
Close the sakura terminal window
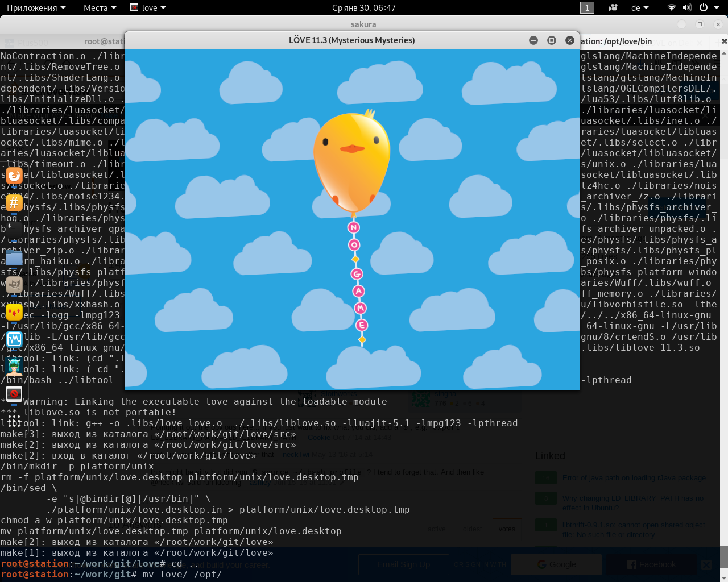(x=718, y=24)
